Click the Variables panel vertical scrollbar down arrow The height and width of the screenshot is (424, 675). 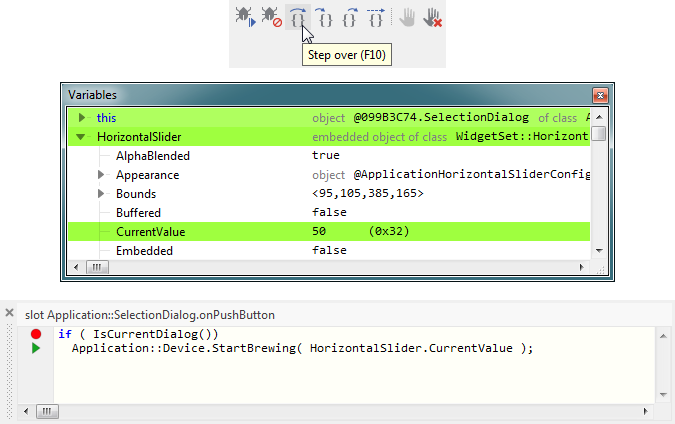(x=599, y=251)
